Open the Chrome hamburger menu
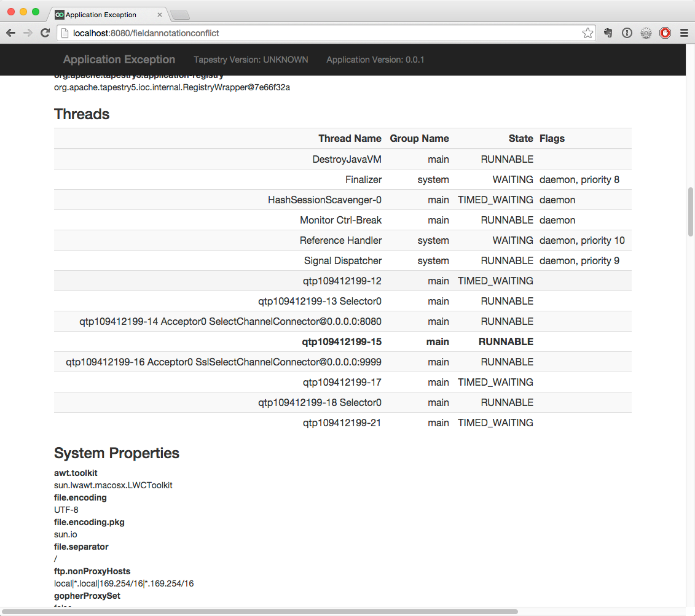Screen dimensions: 695x616 [x=683, y=33]
